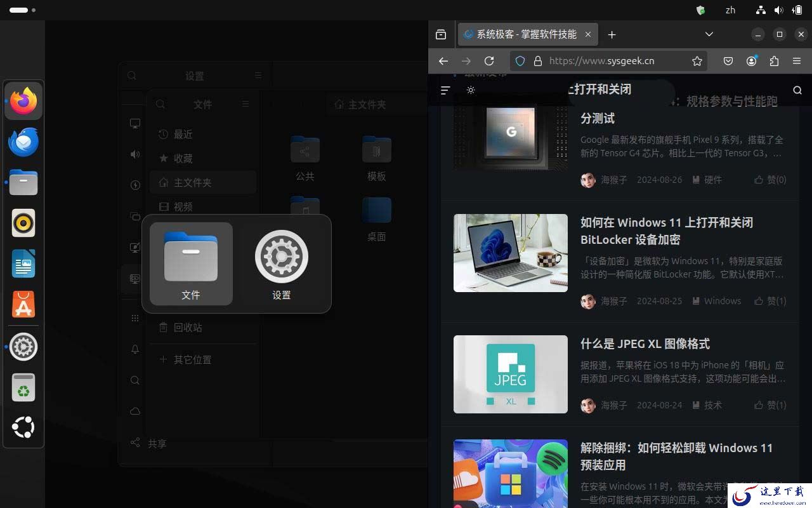Toggle the site's light/dark theme sun icon
Image resolution: width=812 pixels, height=508 pixels.
pyautogui.click(x=471, y=90)
